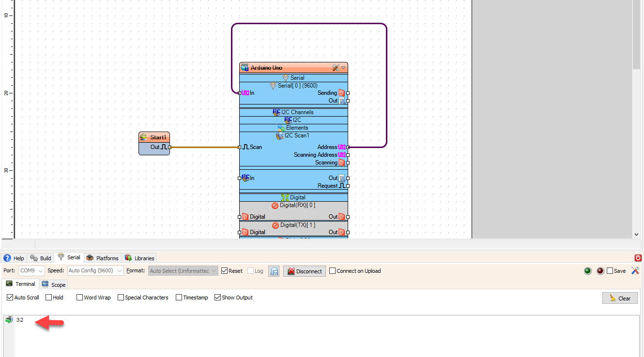Click the log file icon beside the Log checkbox
644x357 pixels.
tap(274, 271)
